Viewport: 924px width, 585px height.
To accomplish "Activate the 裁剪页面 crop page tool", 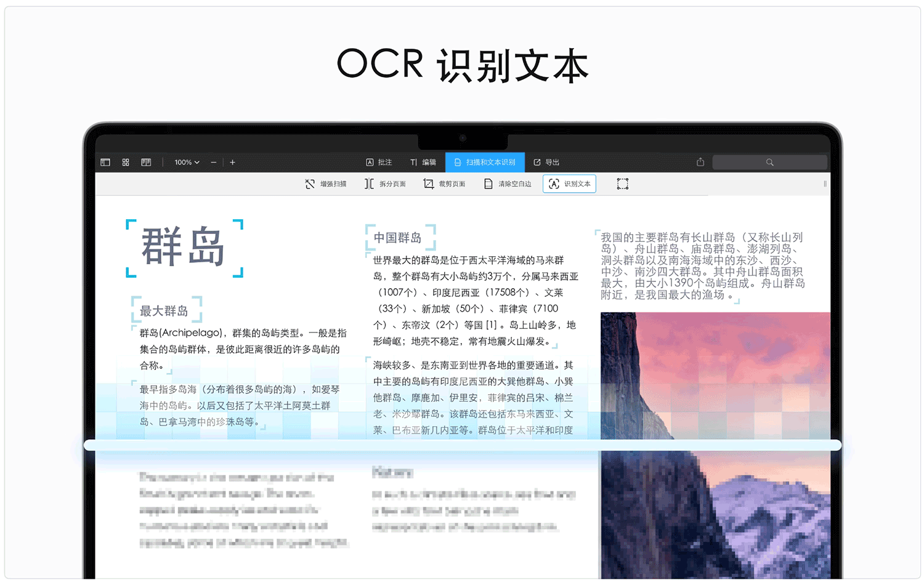I will coord(444,184).
